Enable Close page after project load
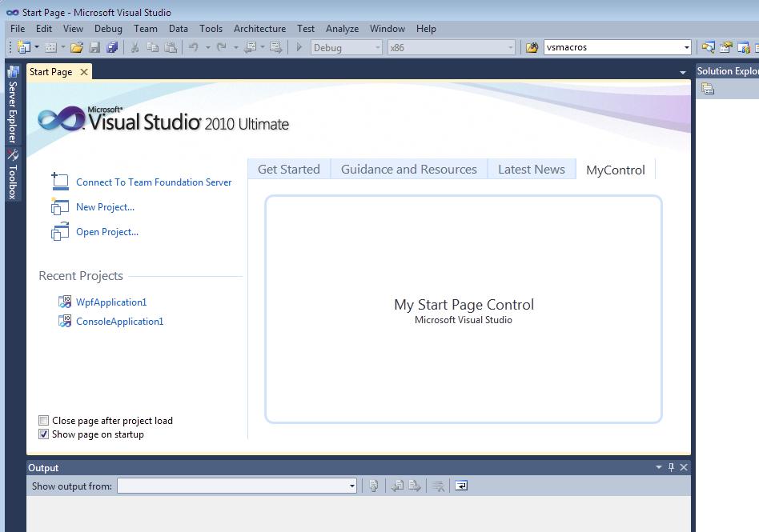The height and width of the screenshot is (532, 759). 44,421
